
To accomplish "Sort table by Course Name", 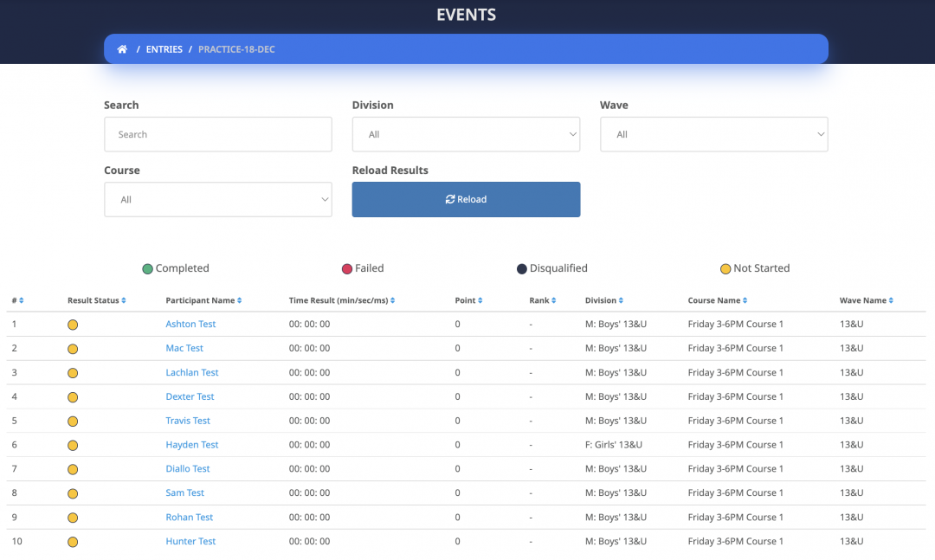I will coord(745,300).
